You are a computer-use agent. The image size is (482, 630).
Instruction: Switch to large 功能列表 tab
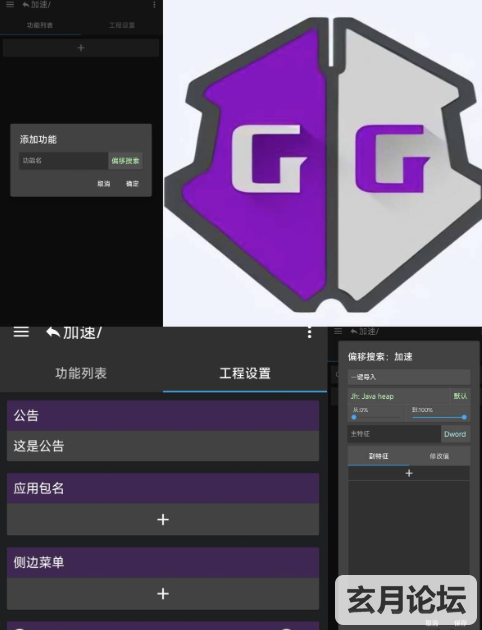click(x=81, y=373)
